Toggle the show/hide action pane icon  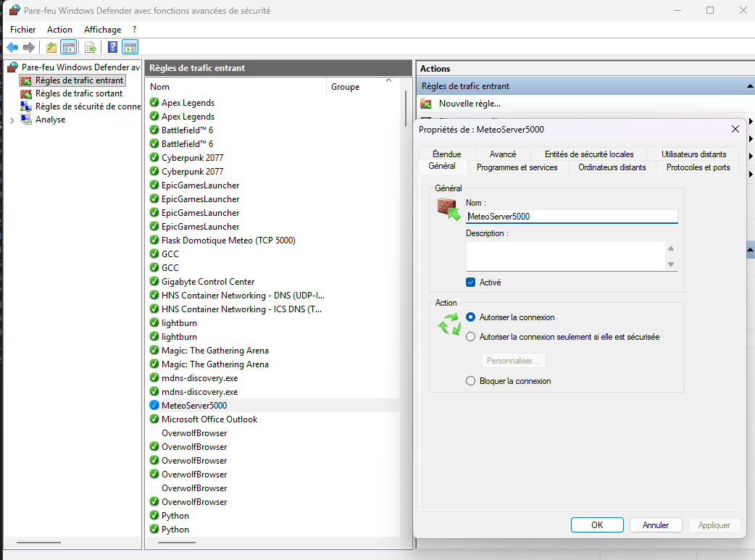(130, 46)
